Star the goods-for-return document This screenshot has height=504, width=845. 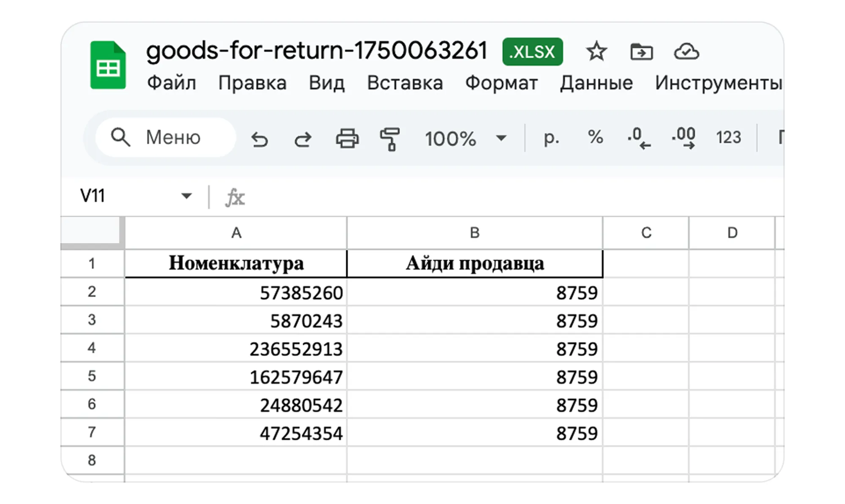click(596, 52)
